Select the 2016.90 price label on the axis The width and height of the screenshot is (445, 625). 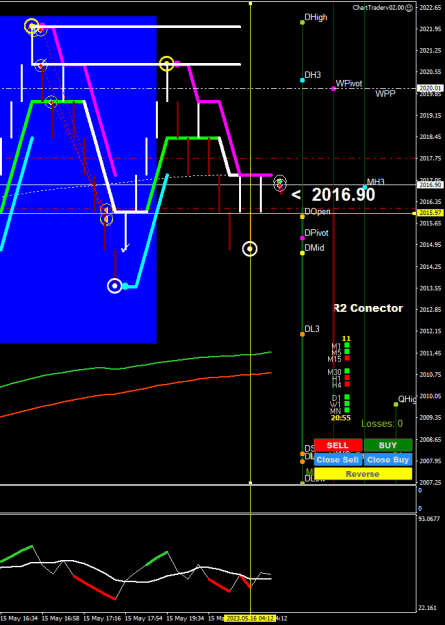pos(430,185)
